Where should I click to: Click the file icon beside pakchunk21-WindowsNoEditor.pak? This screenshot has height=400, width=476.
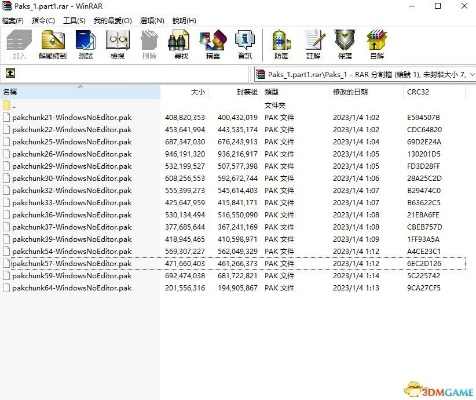coord(6,117)
